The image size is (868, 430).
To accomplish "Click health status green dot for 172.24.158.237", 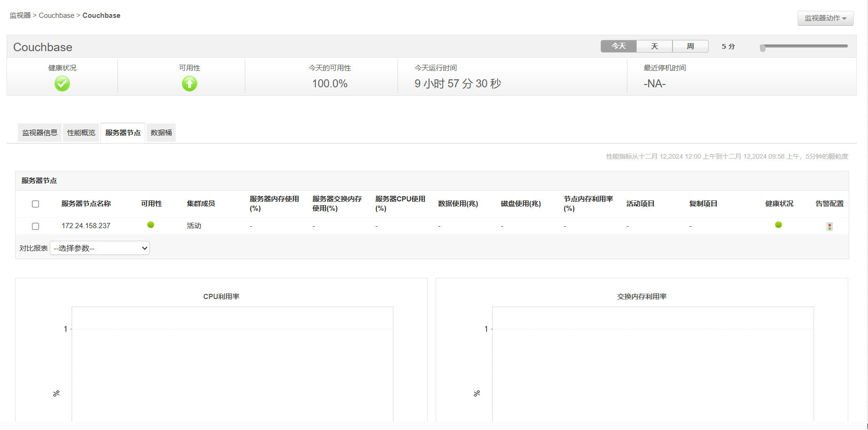I will coord(779,225).
